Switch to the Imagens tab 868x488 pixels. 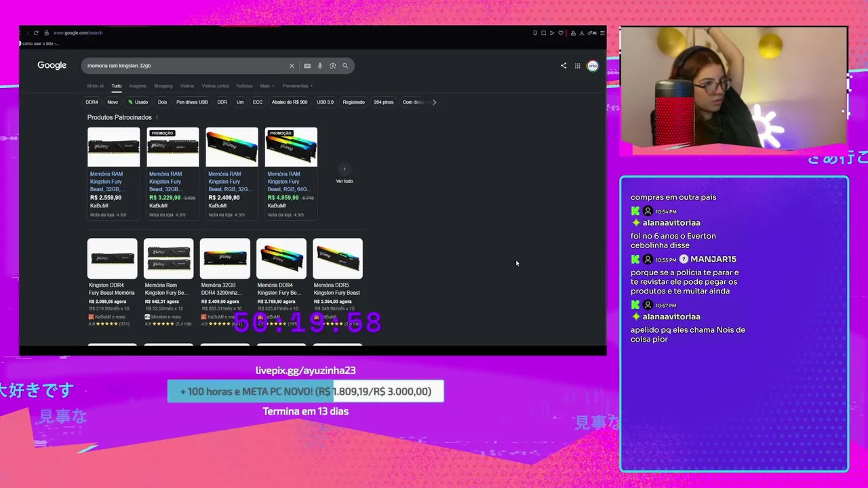pyautogui.click(x=138, y=86)
